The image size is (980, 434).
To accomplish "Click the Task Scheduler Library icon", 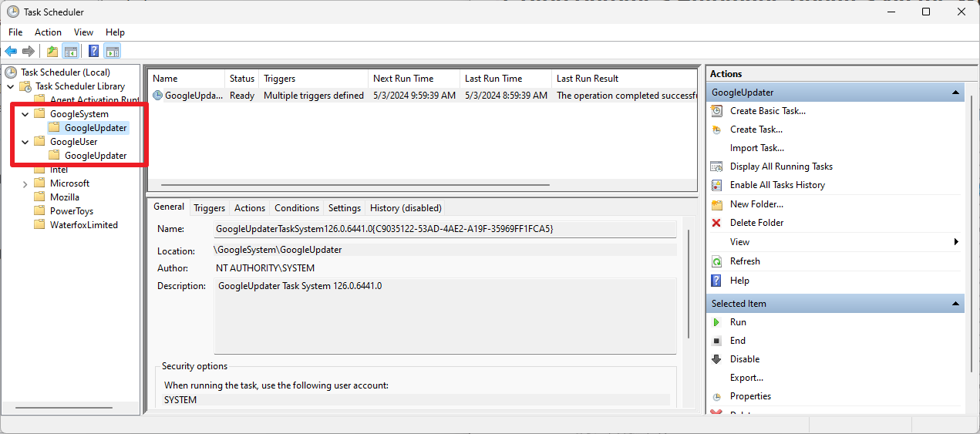I will point(26,86).
